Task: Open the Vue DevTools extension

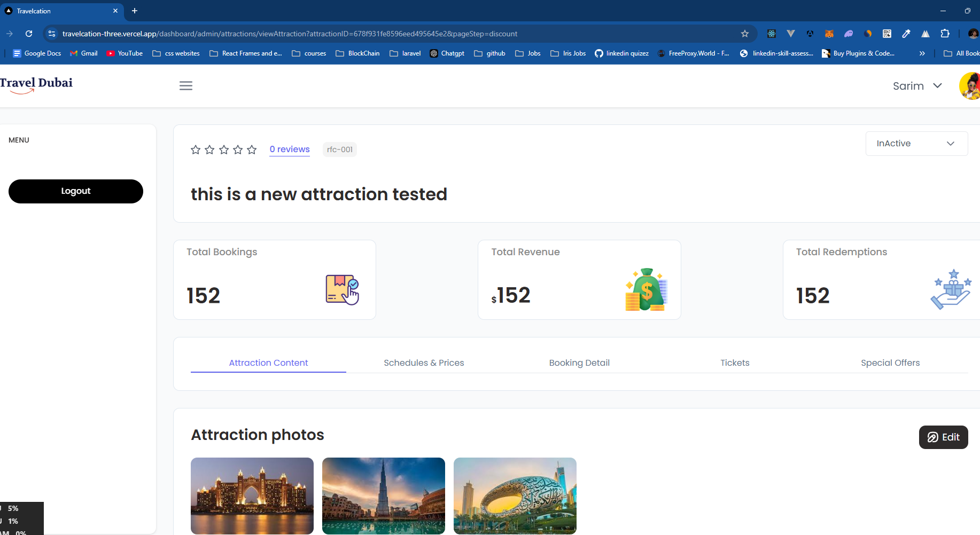Action: (x=791, y=34)
